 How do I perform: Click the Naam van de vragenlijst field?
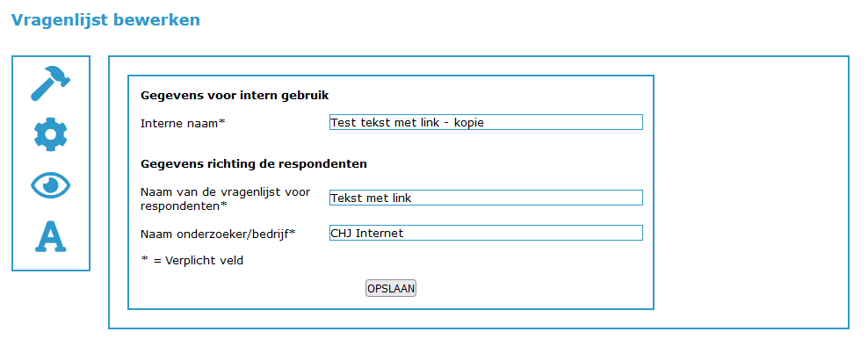[486, 198]
